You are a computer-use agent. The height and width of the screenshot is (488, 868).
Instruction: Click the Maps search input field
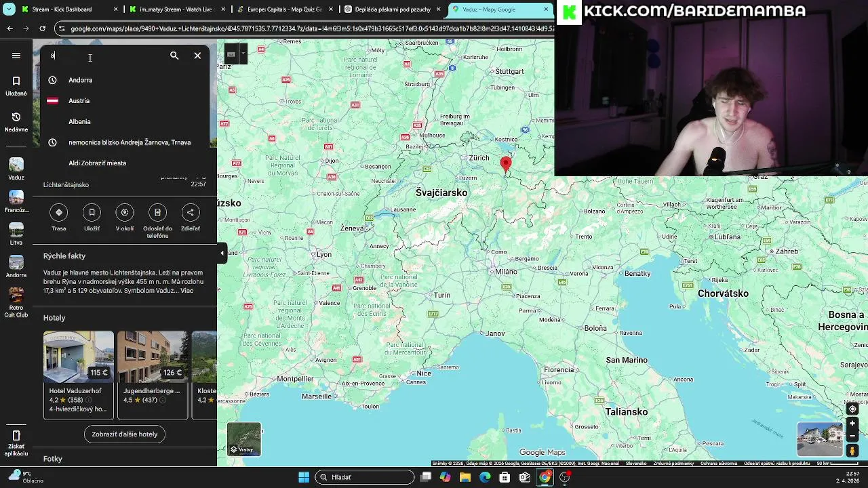pos(105,56)
